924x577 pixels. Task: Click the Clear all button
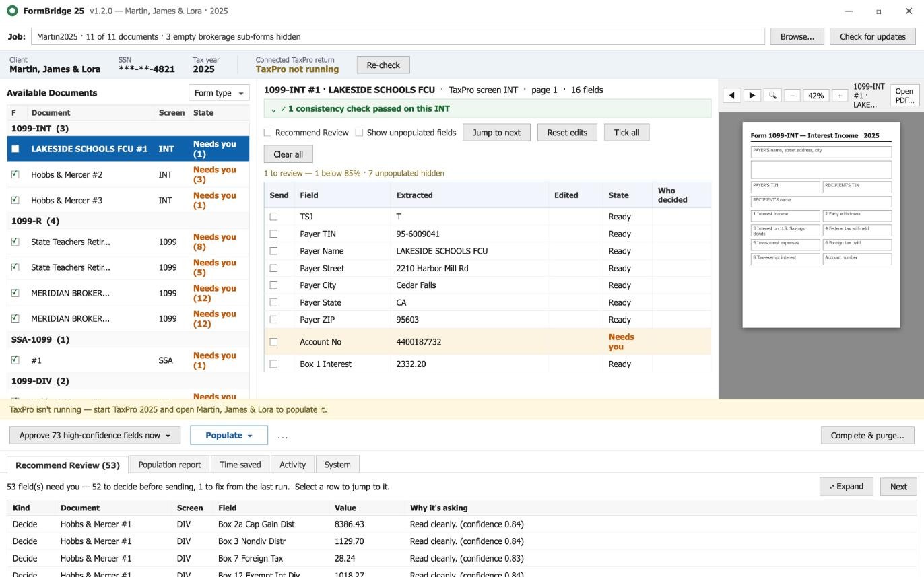[288, 154]
